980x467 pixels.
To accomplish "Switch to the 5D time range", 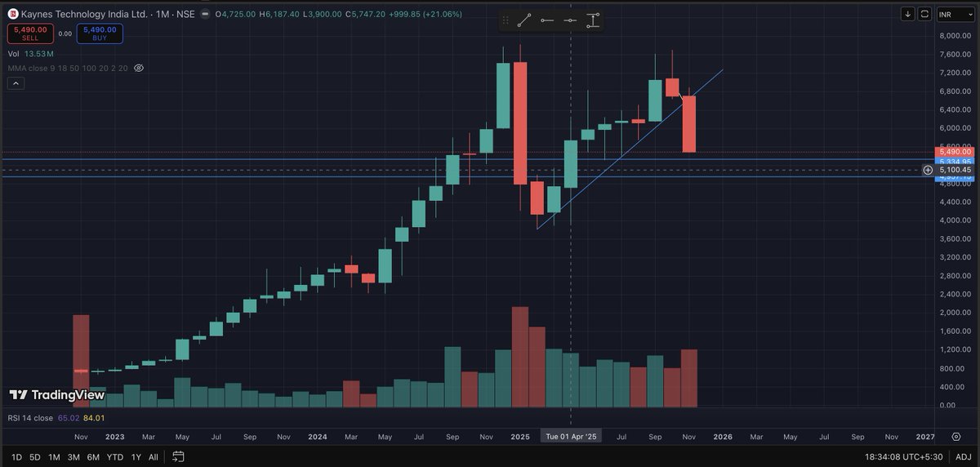I will click(x=34, y=456).
